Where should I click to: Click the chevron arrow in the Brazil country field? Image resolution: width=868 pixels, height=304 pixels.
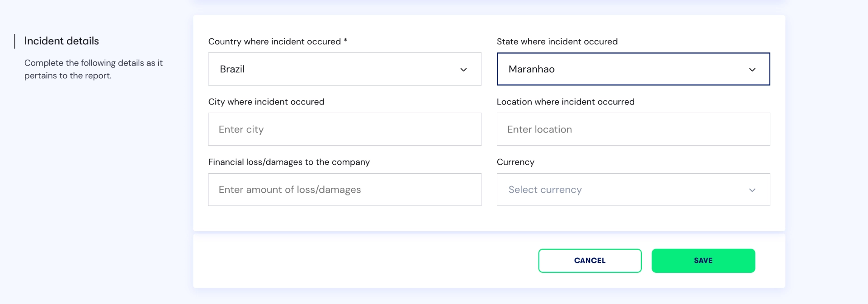[x=463, y=70]
